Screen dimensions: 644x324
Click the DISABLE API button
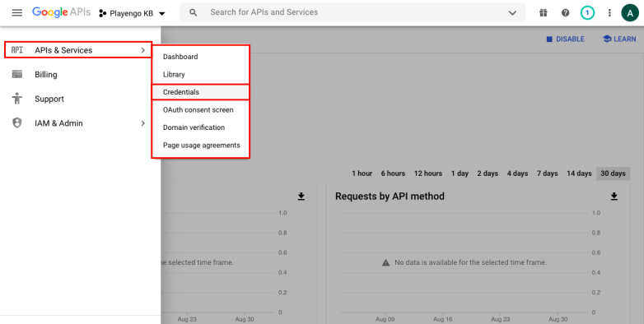click(x=565, y=39)
